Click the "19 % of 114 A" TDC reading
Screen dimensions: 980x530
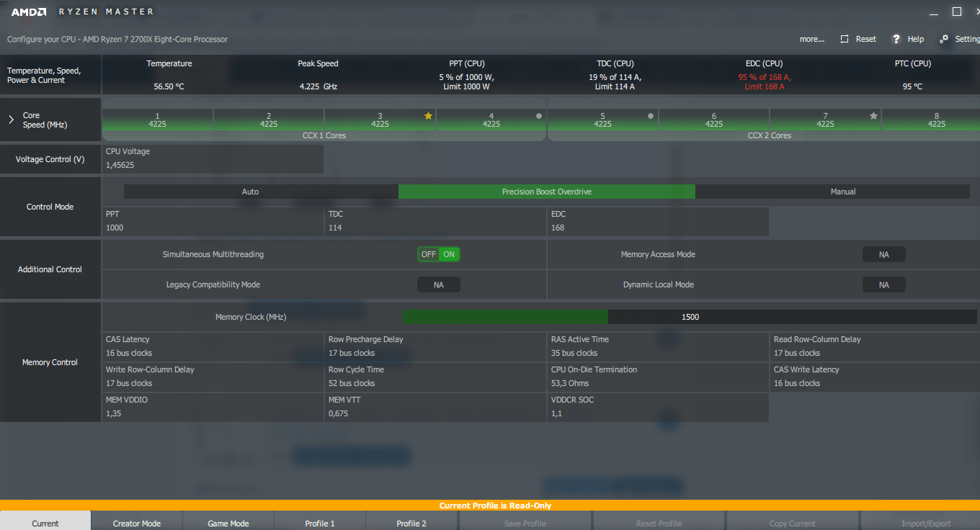tap(615, 77)
